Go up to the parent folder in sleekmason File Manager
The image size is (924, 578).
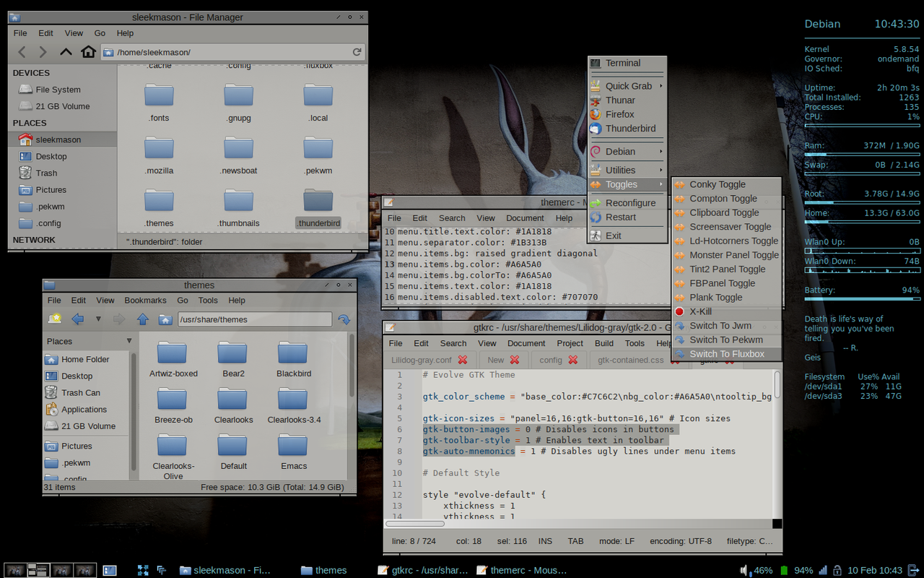coord(66,52)
